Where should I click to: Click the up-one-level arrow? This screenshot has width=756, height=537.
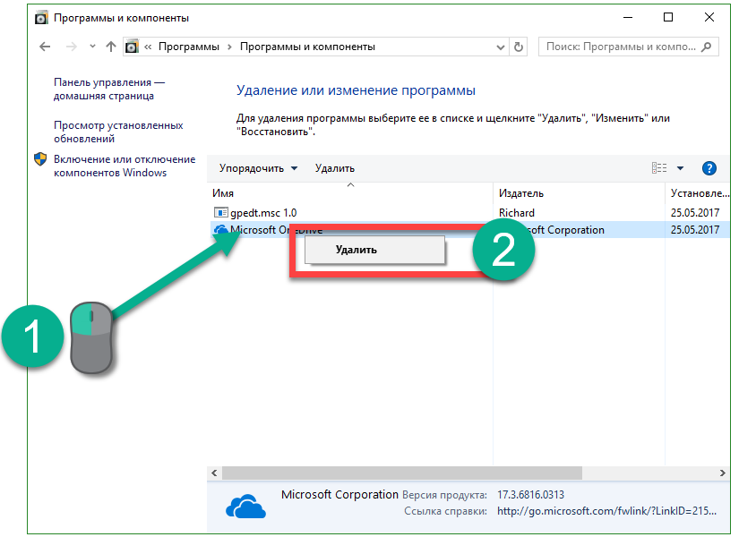pyautogui.click(x=111, y=47)
